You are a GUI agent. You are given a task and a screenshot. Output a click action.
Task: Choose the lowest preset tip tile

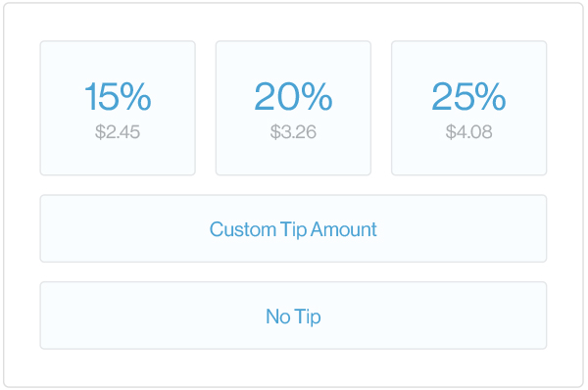[118, 108]
